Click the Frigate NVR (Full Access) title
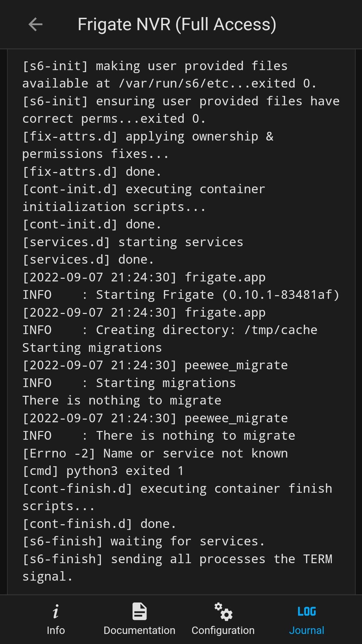The width and height of the screenshot is (362, 644). point(177,24)
